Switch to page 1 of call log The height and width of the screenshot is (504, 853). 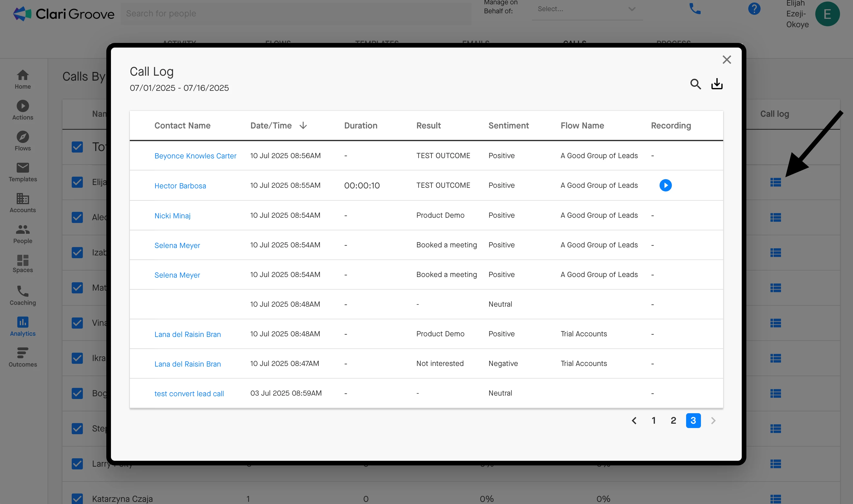click(x=653, y=421)
